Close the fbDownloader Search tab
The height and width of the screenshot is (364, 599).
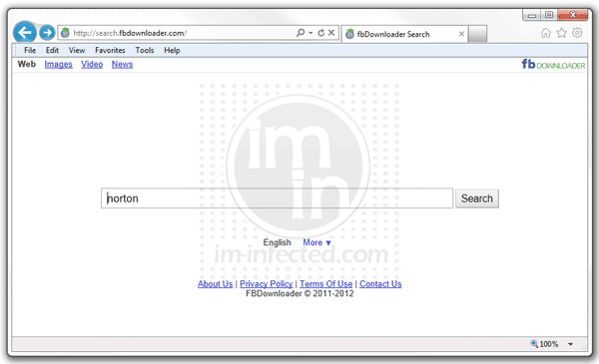(x=461, y=34)
